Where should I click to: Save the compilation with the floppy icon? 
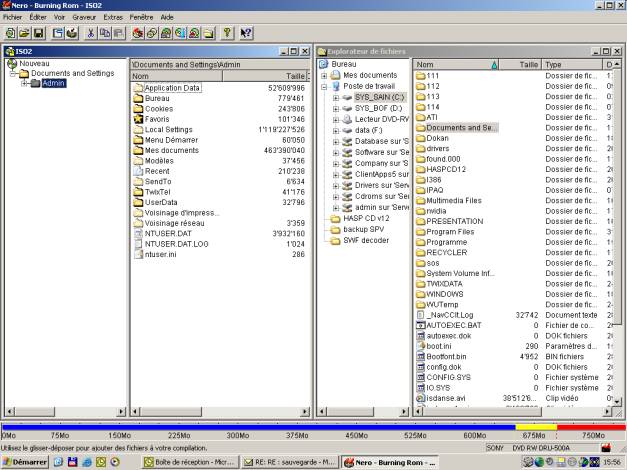39,33
